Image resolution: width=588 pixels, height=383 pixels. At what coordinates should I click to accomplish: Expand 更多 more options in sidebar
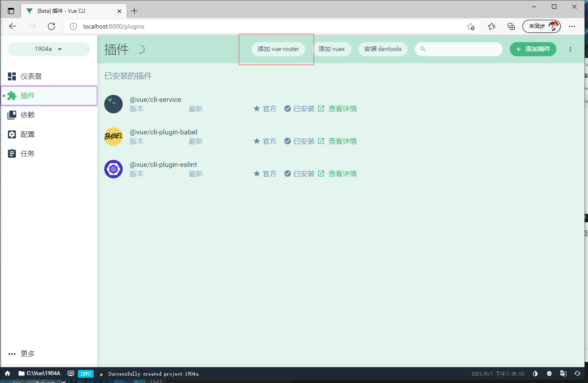pos(49,354)
